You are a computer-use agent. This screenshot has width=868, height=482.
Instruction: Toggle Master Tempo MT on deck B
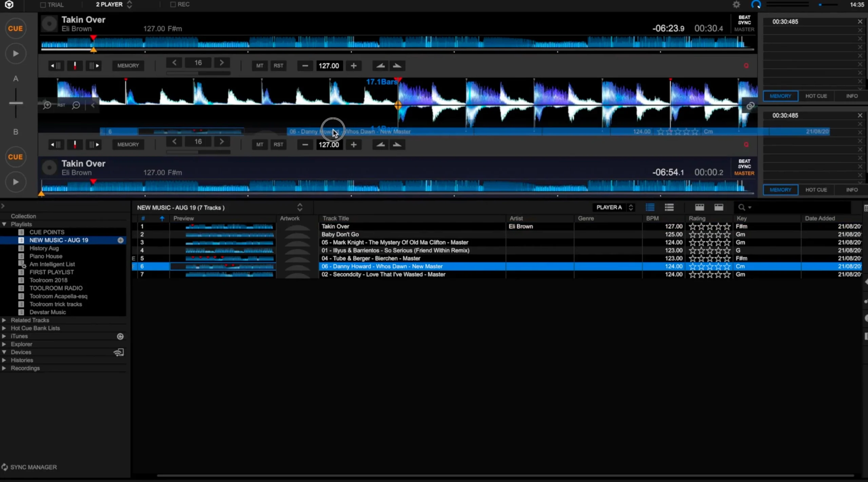pos(260,145)
